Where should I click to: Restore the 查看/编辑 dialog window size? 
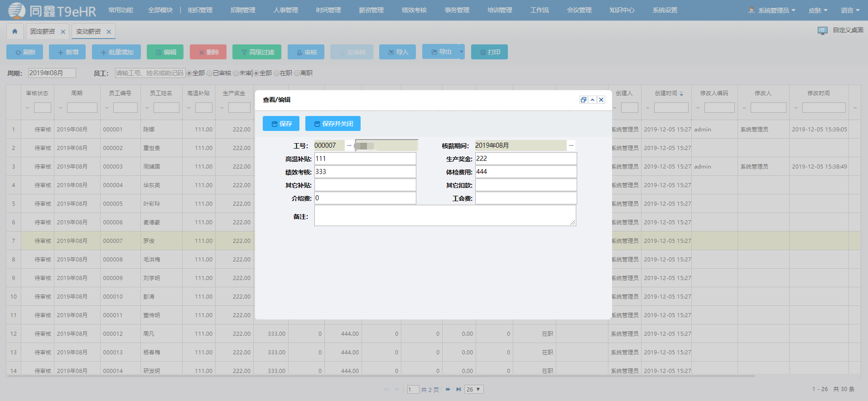pos(583,100)
